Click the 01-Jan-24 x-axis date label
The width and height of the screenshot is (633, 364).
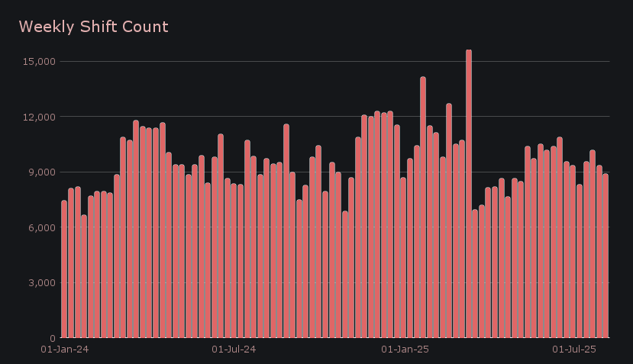(x=64, y=350)
